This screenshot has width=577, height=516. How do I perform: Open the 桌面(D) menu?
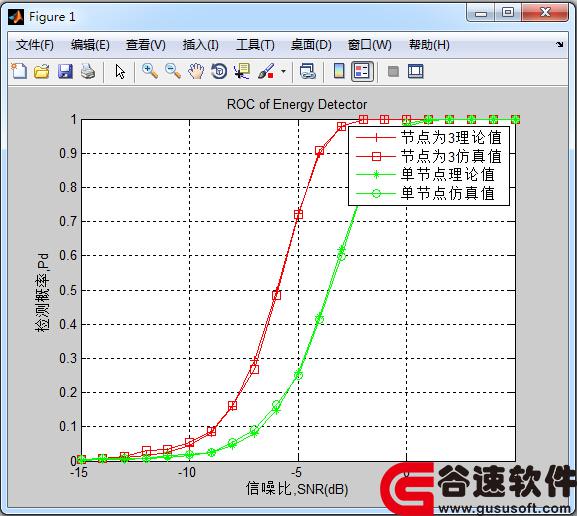[311, 45]
